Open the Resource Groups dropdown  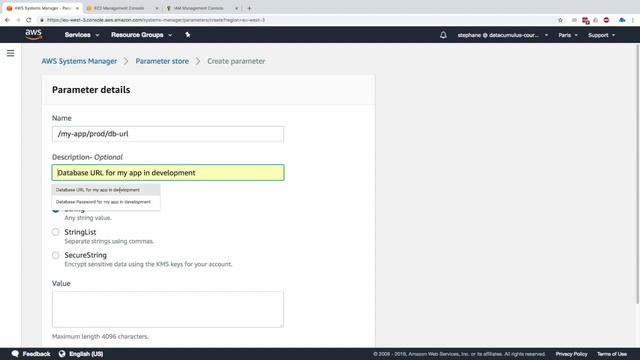coord(141,35)
